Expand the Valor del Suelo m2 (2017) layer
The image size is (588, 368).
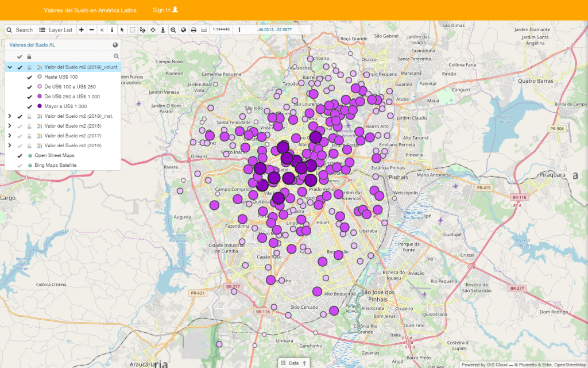point(9,136)
